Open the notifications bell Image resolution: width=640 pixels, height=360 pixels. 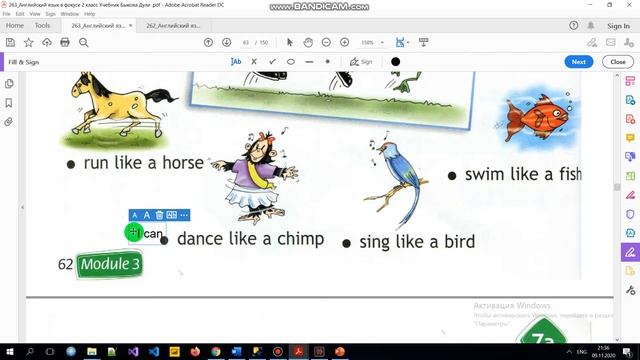pos(591,25)
